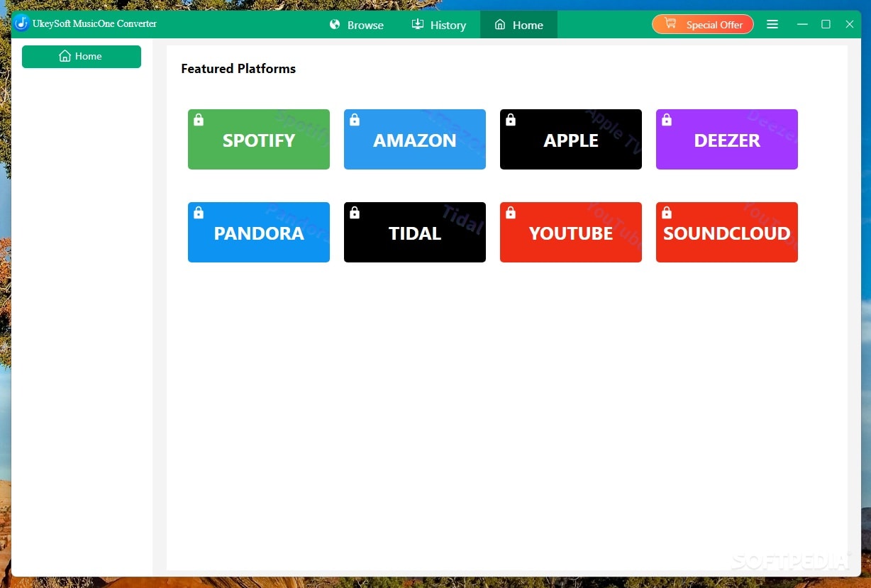Screen dimensions: 871x588
Task: Select the Apple platform tile
Action: 571,140
